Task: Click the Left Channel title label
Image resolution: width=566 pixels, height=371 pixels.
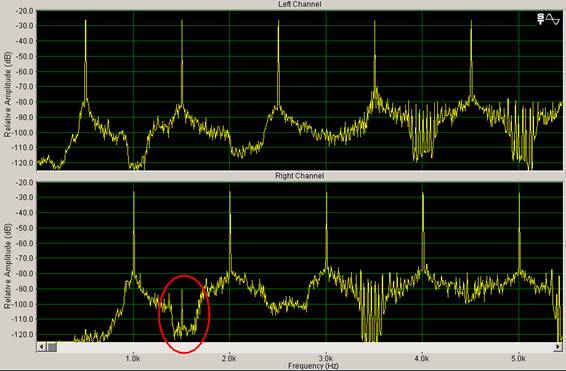Action: (x=300, y=4)
